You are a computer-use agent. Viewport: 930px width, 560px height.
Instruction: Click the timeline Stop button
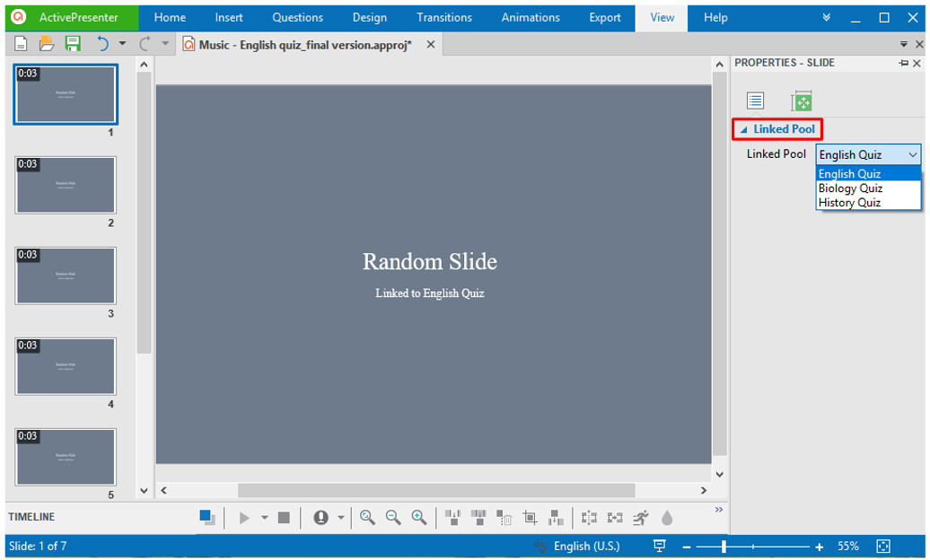coord(284,518)
